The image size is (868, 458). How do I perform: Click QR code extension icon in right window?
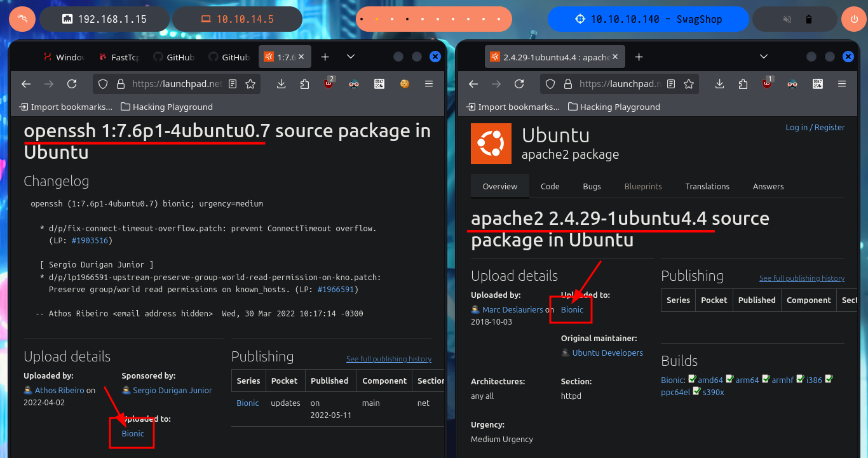click(x=818, y=84)
